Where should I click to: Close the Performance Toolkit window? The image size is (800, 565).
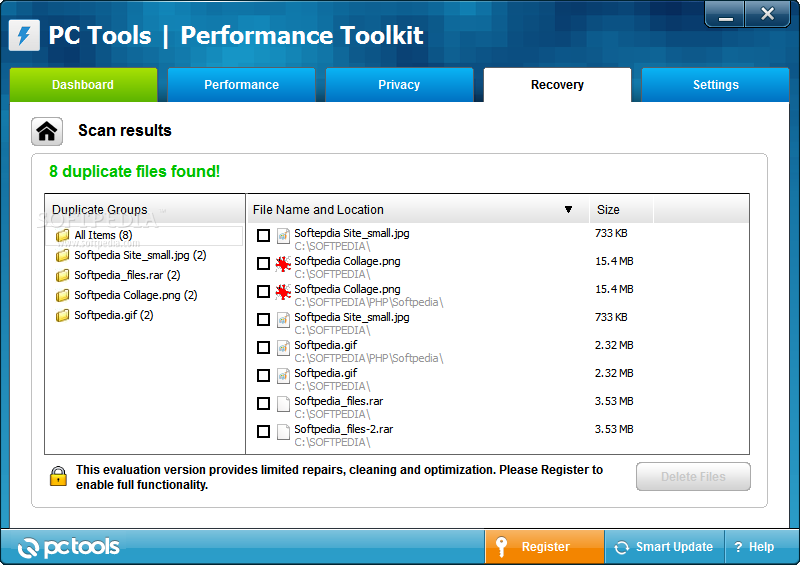pyautogui.click(x=767, y=14)
